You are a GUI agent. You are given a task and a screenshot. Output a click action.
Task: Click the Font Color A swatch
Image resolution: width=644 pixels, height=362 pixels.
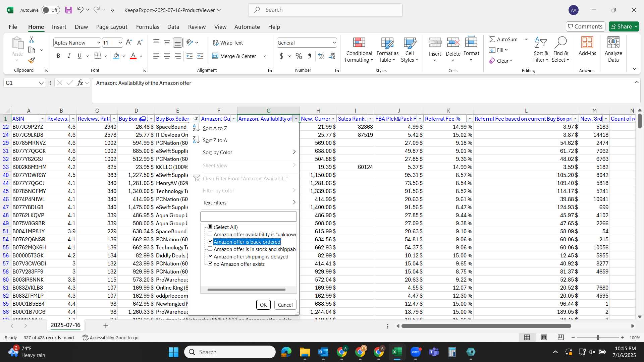(133, 56)
